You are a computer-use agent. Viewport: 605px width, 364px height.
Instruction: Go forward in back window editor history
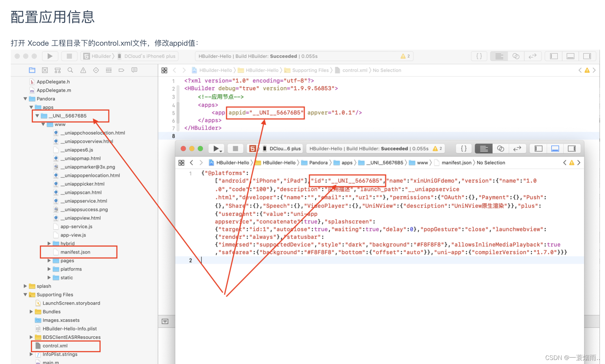coord(184,70)
